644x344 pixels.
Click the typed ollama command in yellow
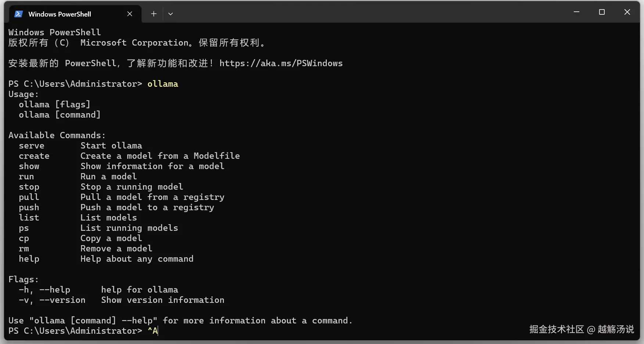pyautogui.click(x=162, y=84)
